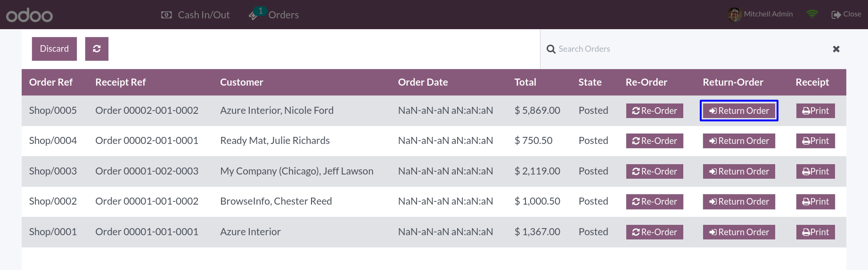Return Order for Shop/0004
The image size is (868, 270).
(739, 141)
